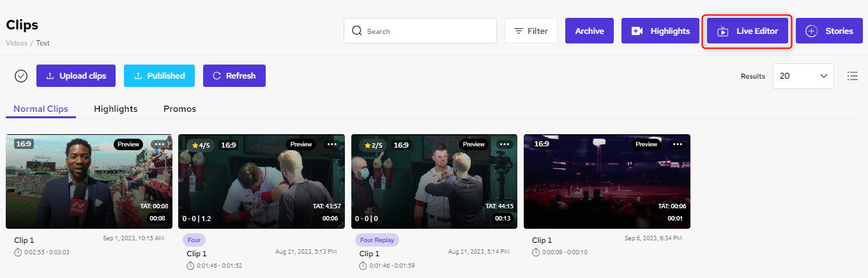Open the Results per page dropdown
Screen dimensions: 868x278
[x=803, y=76]
